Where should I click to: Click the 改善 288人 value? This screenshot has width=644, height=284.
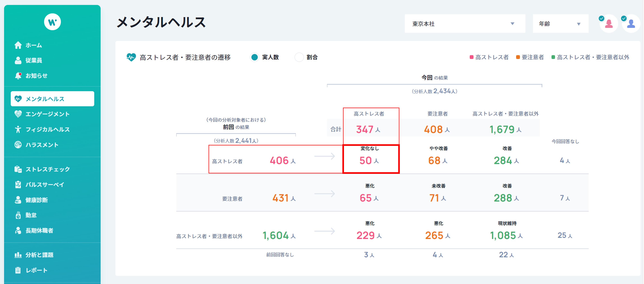tap(507, 198)
